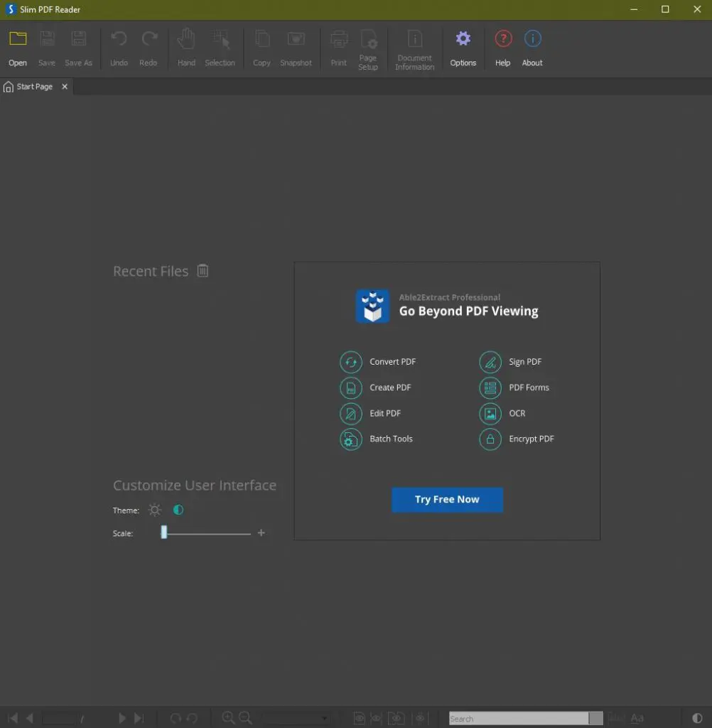
Task: Click the Undo arrow icon
Action: (119, 39)
